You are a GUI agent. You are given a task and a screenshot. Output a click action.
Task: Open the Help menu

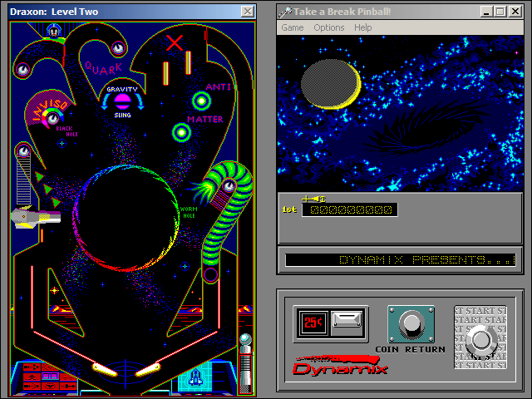click(362, 27)
